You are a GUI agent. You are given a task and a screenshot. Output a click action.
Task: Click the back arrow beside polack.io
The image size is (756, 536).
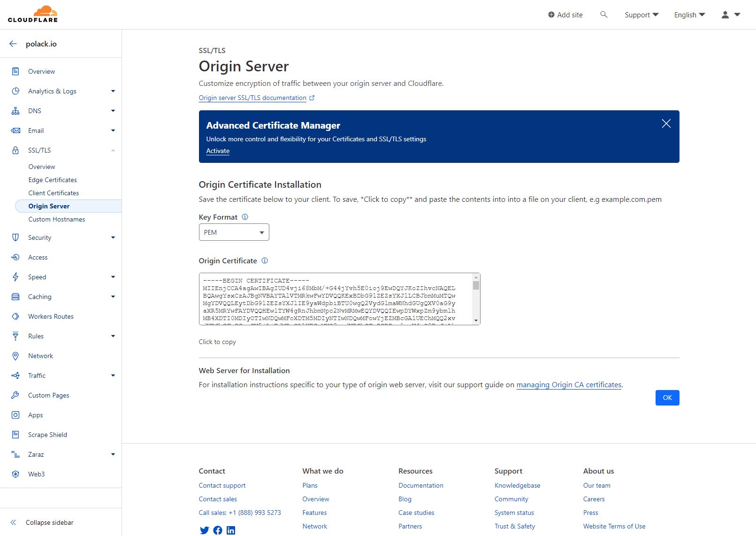13,44
